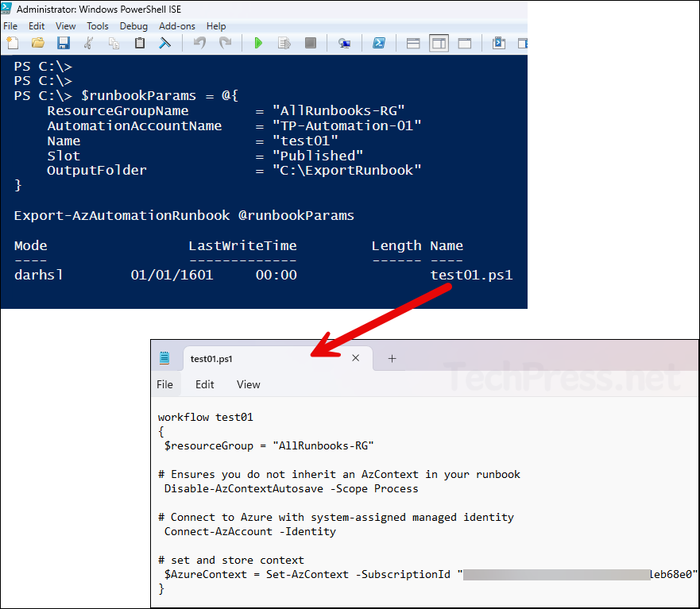
Task: Save the script using the floppy disk icon
Action: point(64,43)
